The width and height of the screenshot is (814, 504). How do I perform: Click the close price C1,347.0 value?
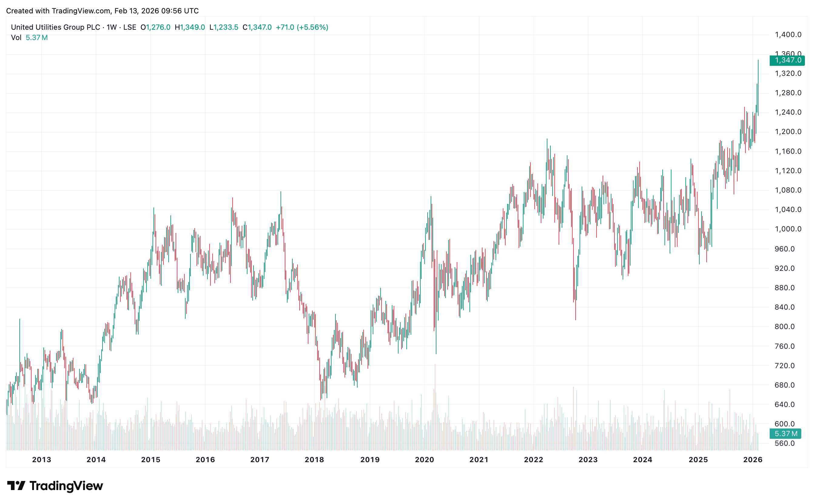257,27
